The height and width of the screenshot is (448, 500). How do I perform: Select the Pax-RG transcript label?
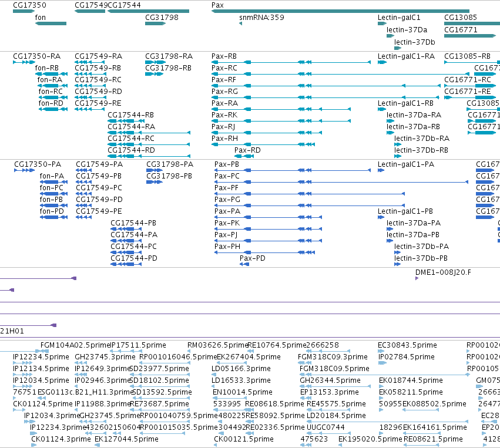[x=224, y=92]
